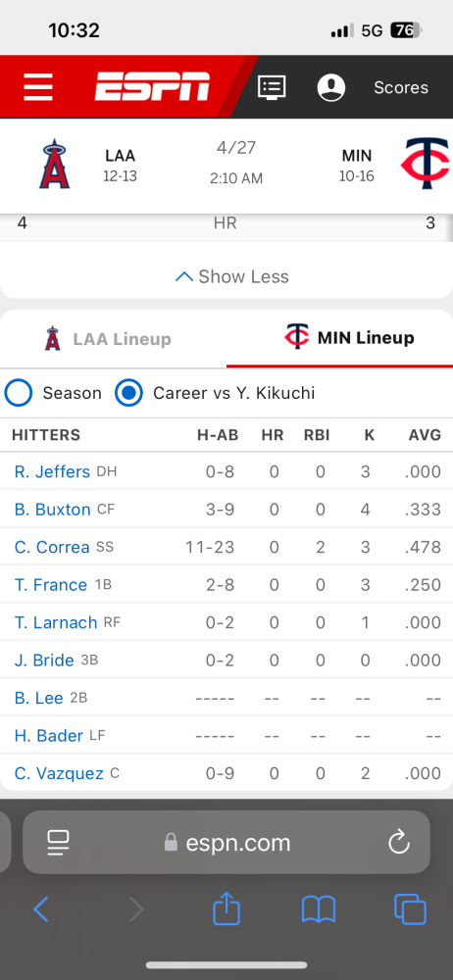Open the user profile icon
The width and height of the screenshot is (453, 980).
point(331,87)
